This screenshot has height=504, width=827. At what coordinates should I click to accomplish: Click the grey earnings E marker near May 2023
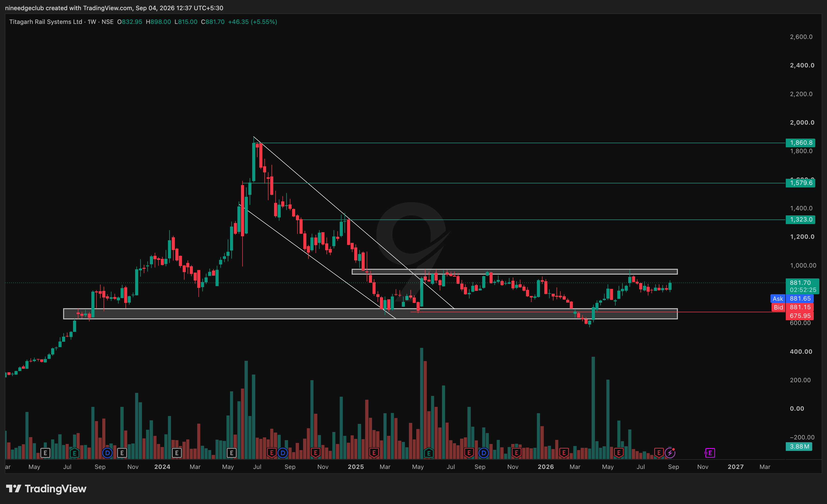[45, 453]
